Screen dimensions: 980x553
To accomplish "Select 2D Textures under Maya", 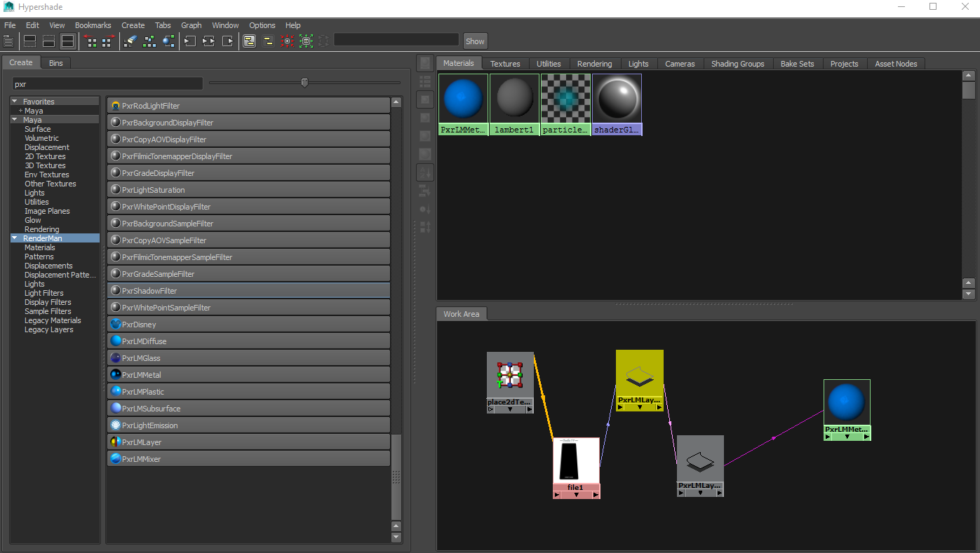I will click(x=45, y=156).
